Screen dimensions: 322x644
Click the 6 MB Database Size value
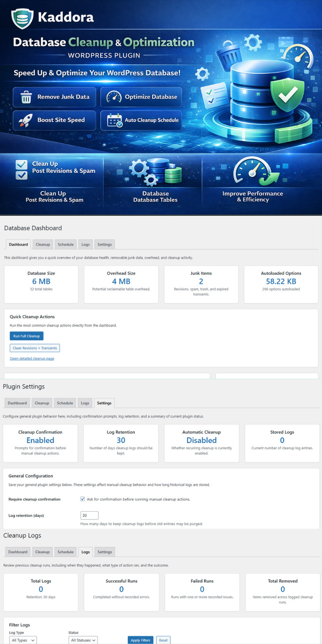pos(41,281)
